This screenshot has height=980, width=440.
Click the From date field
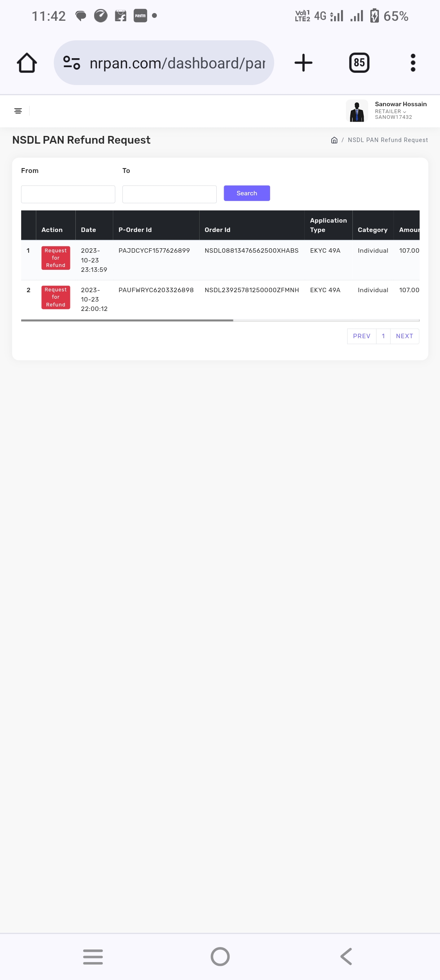point(68,194)
